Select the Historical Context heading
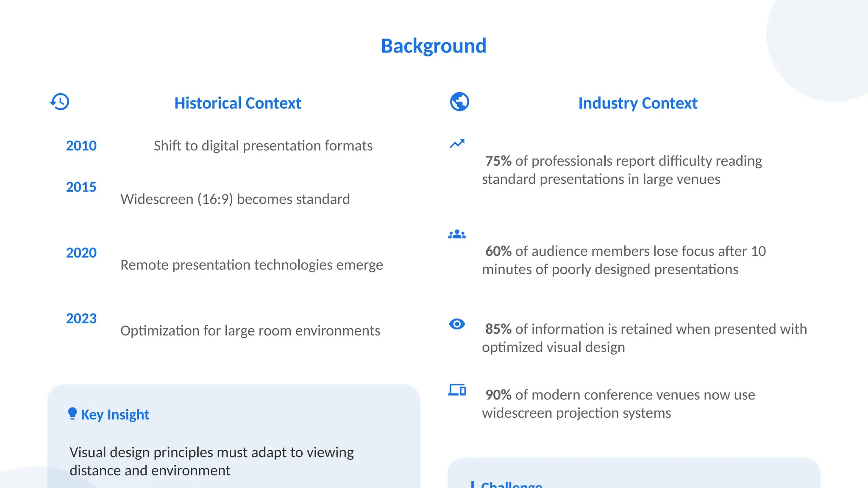 [237, 103]
